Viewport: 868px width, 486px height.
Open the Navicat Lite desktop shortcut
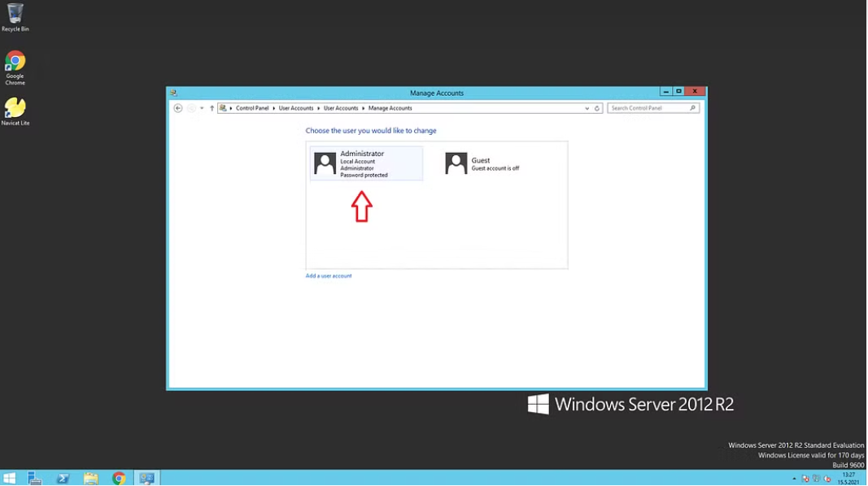click(15, 111)
